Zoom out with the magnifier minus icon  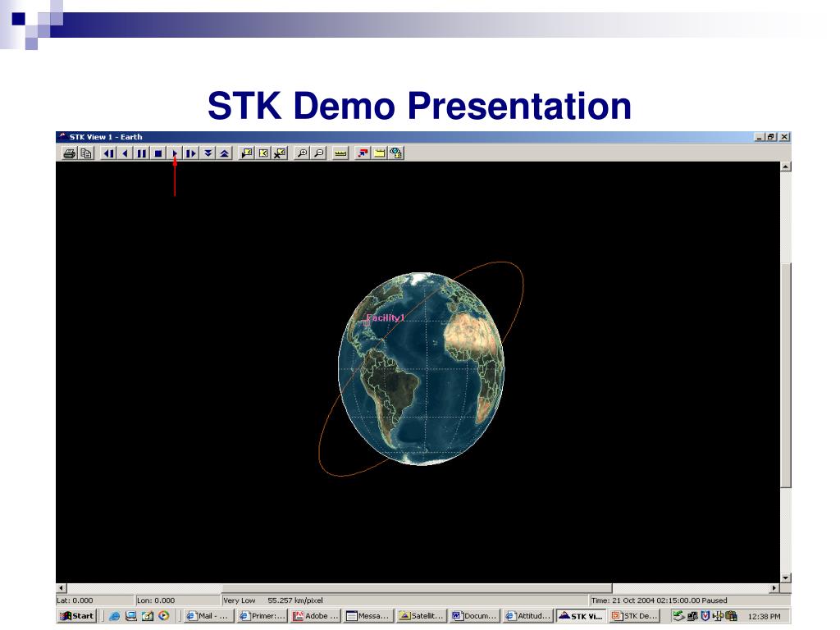pyautogui.click(x=319, y=153)
